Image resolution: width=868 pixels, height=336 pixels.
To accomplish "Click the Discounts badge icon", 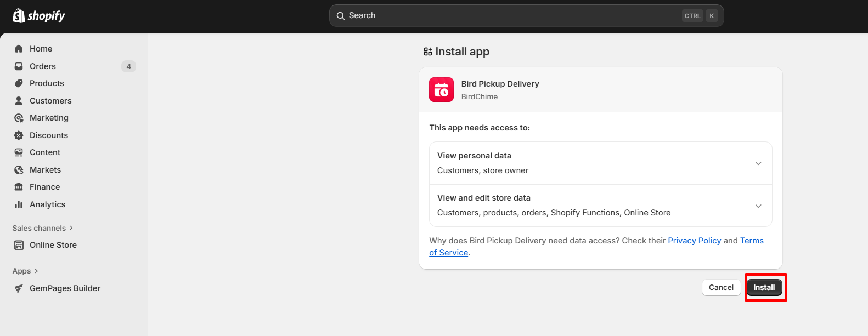I will pos(19,135).
